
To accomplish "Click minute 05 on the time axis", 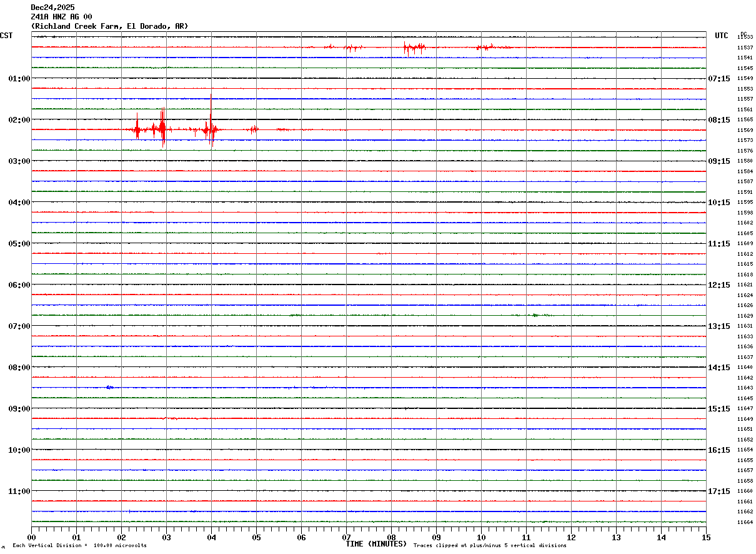I will pyautogui.click(x=256, y=537).
